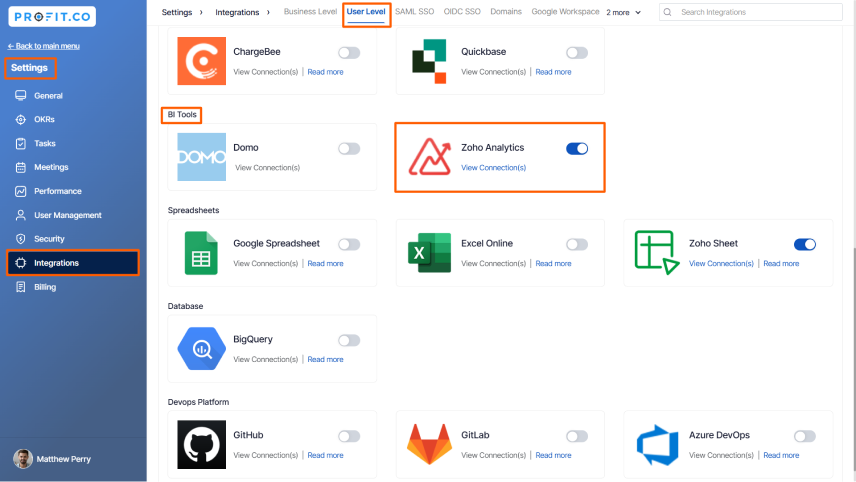Click the Settings breadcrumb

point(177,12)
